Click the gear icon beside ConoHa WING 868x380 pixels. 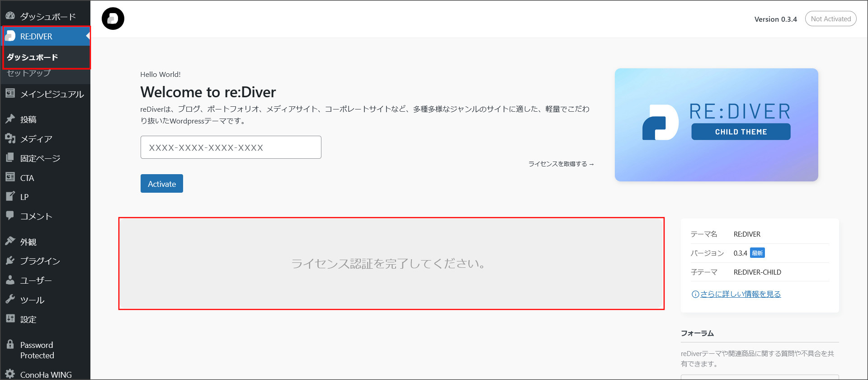click(x=10, y=374)
